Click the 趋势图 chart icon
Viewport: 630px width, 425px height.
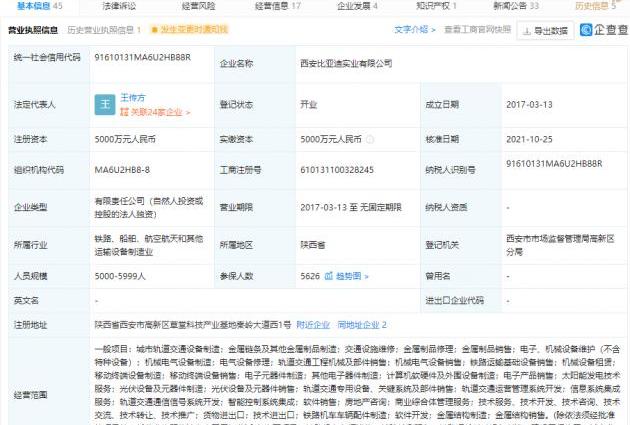329,276
